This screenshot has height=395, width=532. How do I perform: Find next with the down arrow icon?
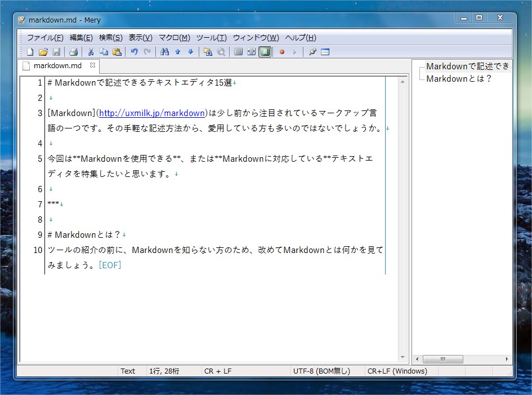pyautogui.click(x=190, y=52)
